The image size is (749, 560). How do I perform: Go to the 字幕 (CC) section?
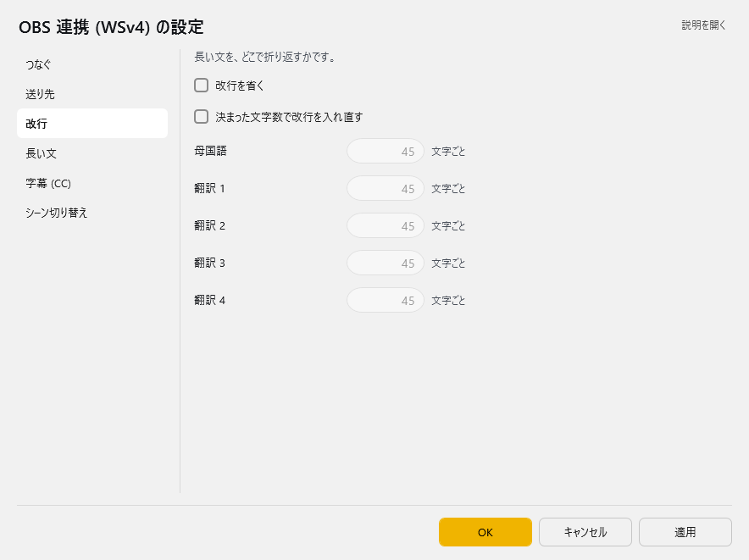click(92, 183)
